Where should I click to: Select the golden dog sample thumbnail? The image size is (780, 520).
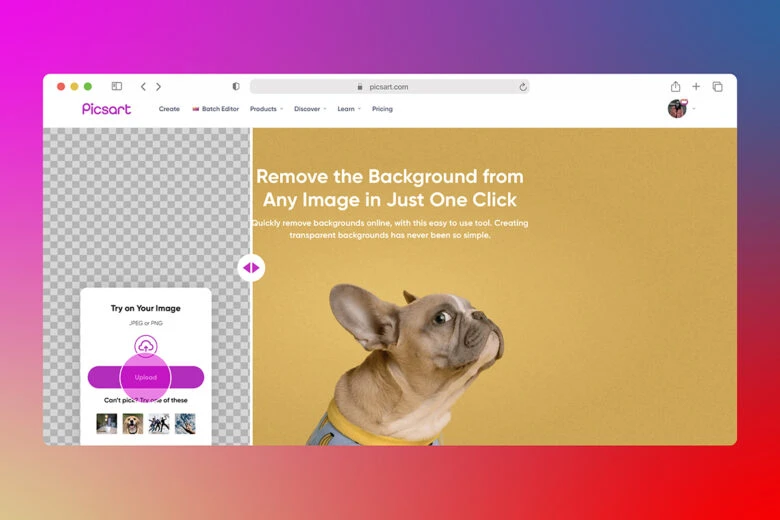(x=132, y=424)
